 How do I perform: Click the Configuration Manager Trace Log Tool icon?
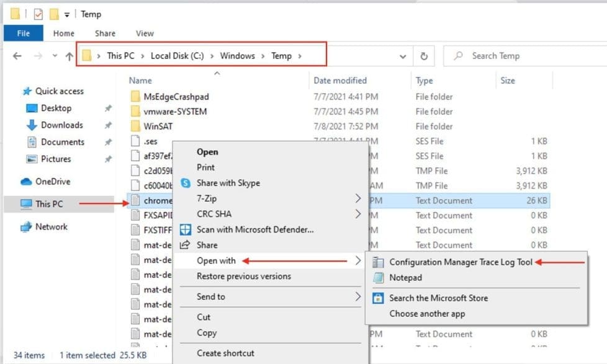[377, 262]
